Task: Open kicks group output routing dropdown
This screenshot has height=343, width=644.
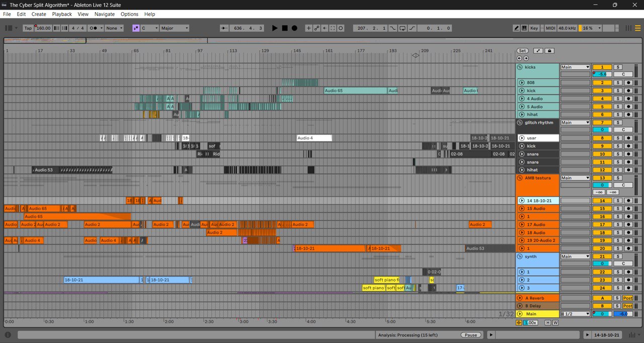Action: pos(575,67)
